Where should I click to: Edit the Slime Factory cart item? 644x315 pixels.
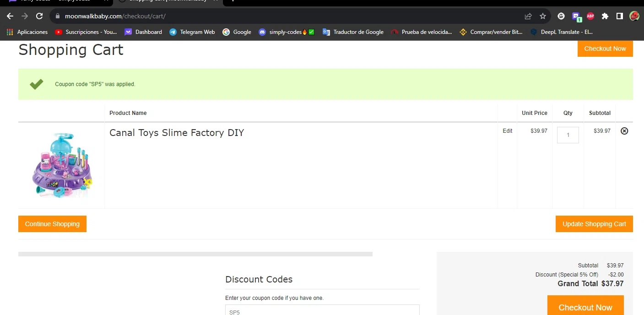(508, 131)
